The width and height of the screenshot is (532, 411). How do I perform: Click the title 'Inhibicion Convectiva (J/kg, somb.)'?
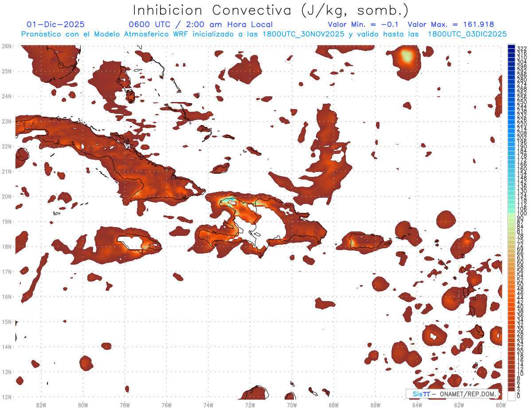tap(271, 11)
